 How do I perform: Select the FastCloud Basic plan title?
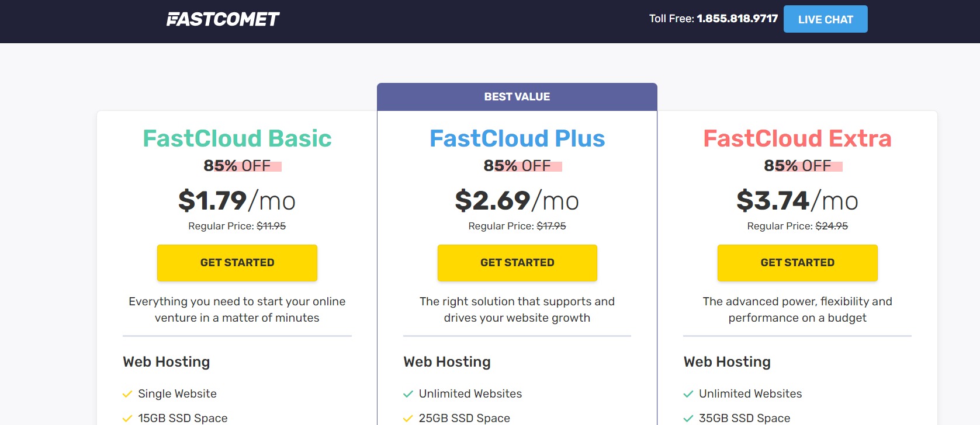pos(237,138)
